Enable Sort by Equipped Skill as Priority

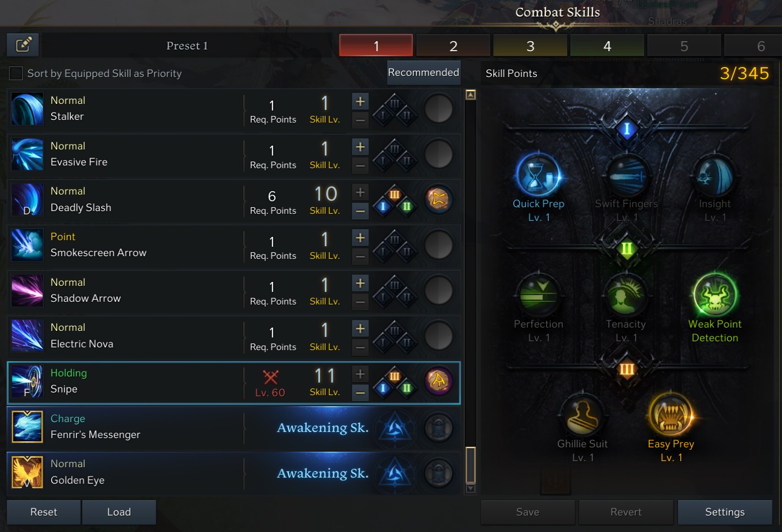tap(16, 73)
